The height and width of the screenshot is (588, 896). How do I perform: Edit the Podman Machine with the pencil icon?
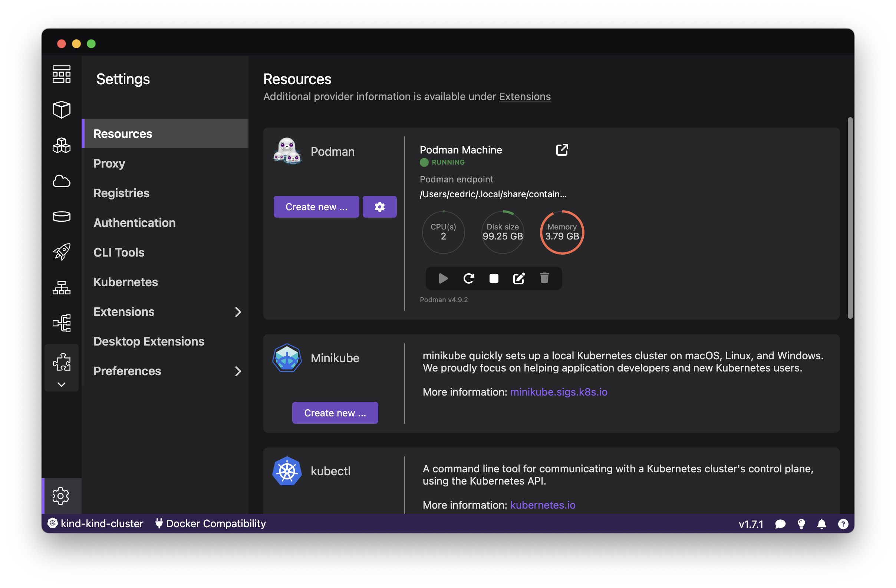coord(519,278)
